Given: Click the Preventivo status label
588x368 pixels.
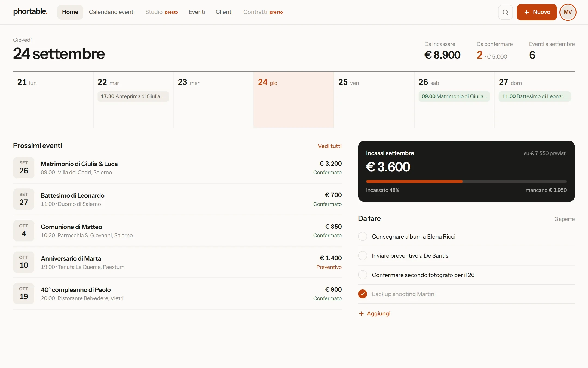Looking at the screenshot, I should 329,267.
